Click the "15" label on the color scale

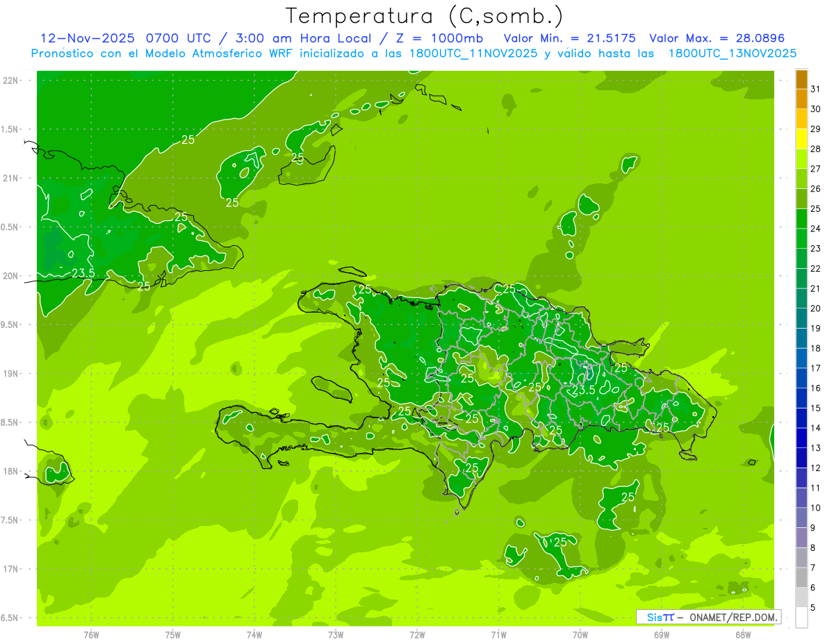(x=816, y=408)
